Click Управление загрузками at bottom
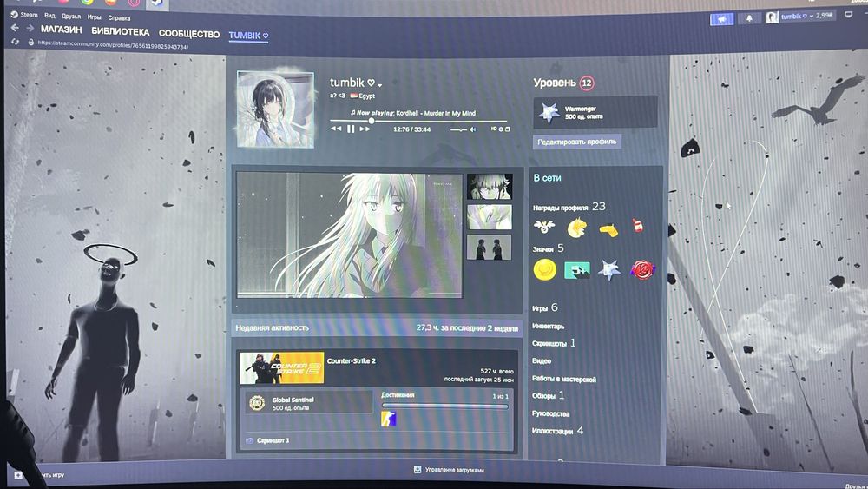Screen dimensions: 868x489 coord(455,470)
